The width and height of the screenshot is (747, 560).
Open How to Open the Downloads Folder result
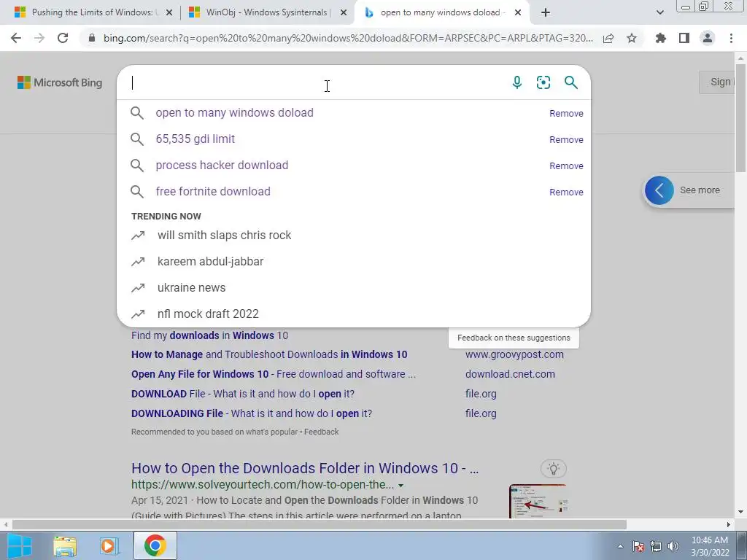click(305, 468)
